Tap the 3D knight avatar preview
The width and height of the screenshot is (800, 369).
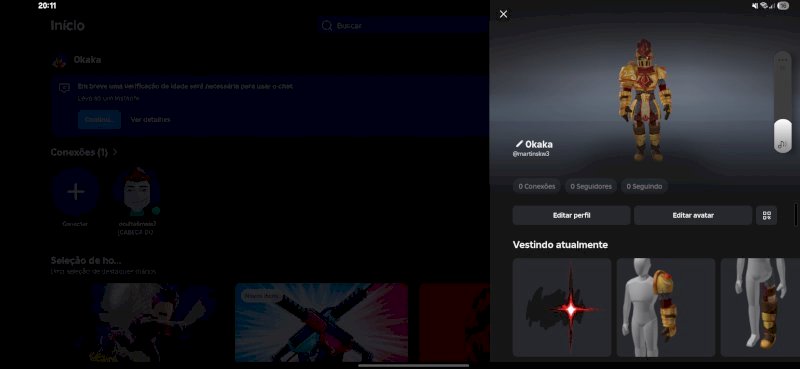645,100
